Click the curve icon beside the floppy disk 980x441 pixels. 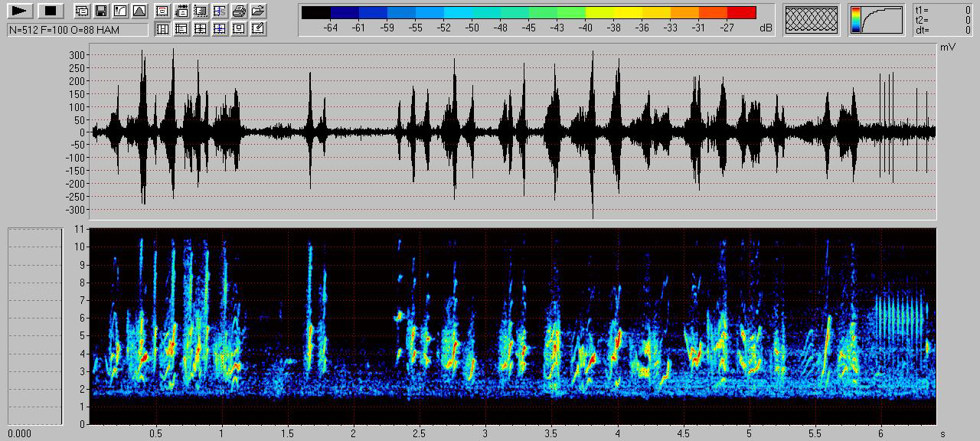pyautogui.click(x=119, y=11)
